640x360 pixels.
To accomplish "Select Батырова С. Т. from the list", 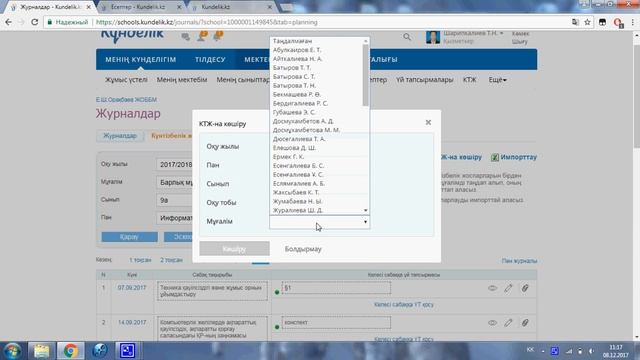I will coord(294,76).
